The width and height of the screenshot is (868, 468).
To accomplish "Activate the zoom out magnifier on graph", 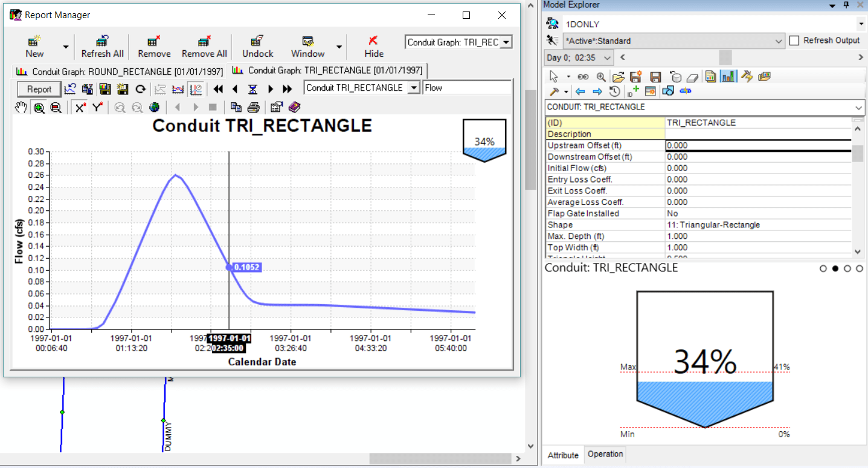I will (56, 107).
